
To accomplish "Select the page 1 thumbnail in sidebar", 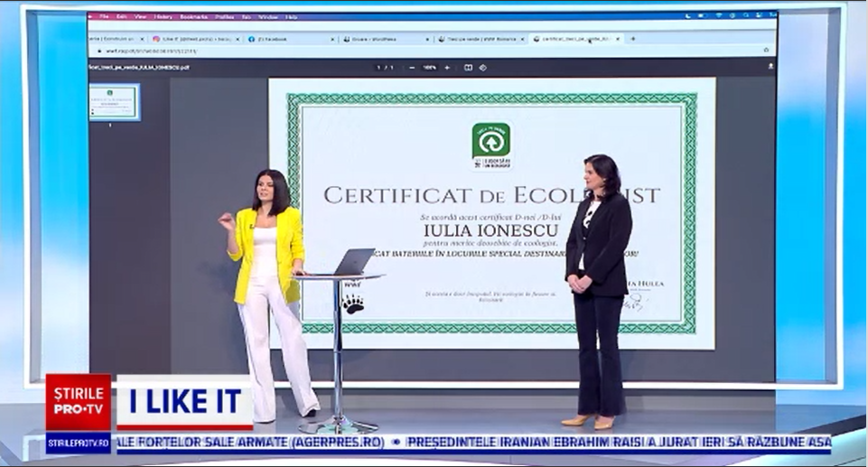I will click(x=115, y=102).
